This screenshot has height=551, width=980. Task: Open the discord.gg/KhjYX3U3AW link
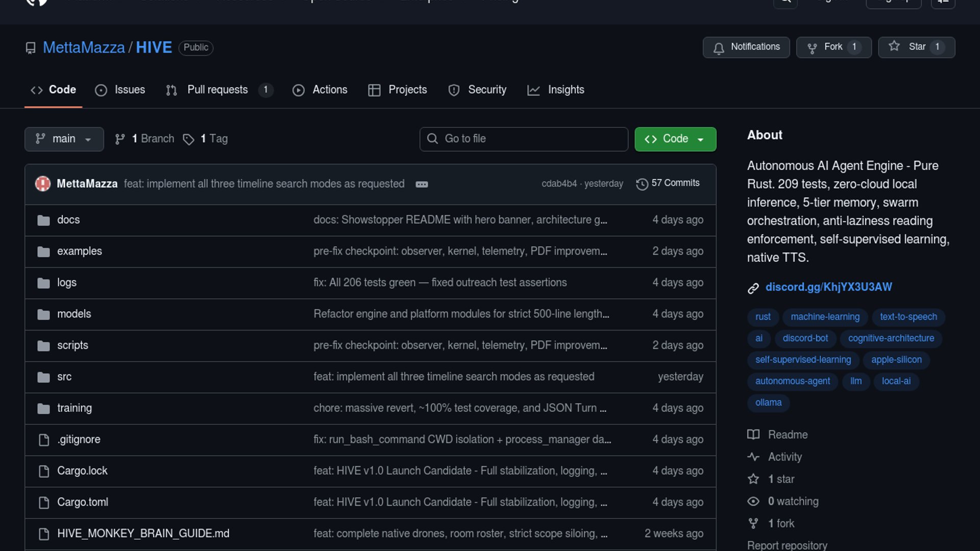coord(828,287)
